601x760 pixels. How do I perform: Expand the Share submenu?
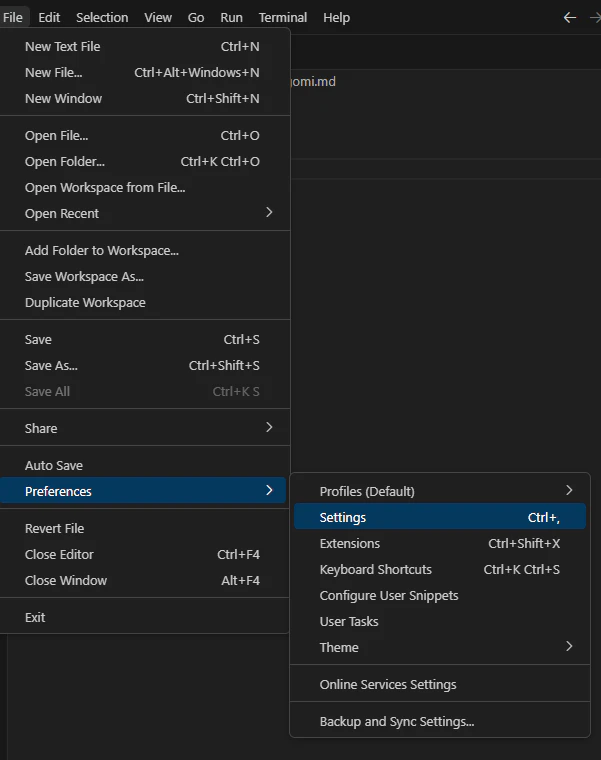pyautogui.click(x=145, y=428)
